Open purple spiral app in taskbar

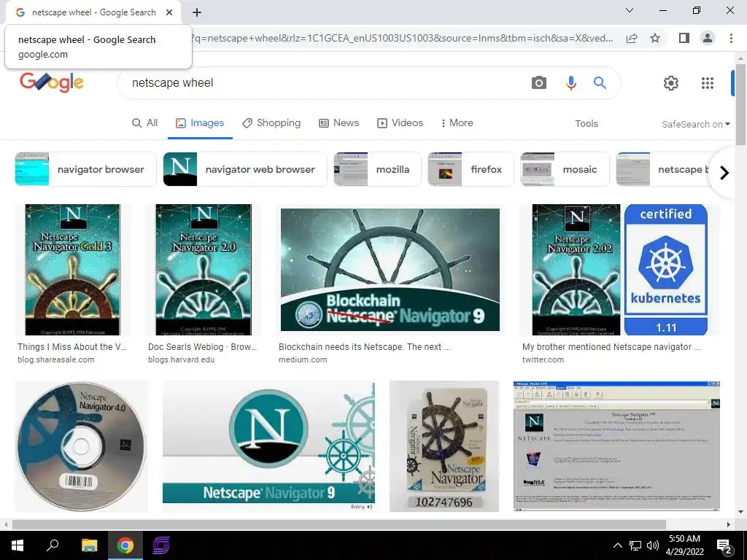161,545
